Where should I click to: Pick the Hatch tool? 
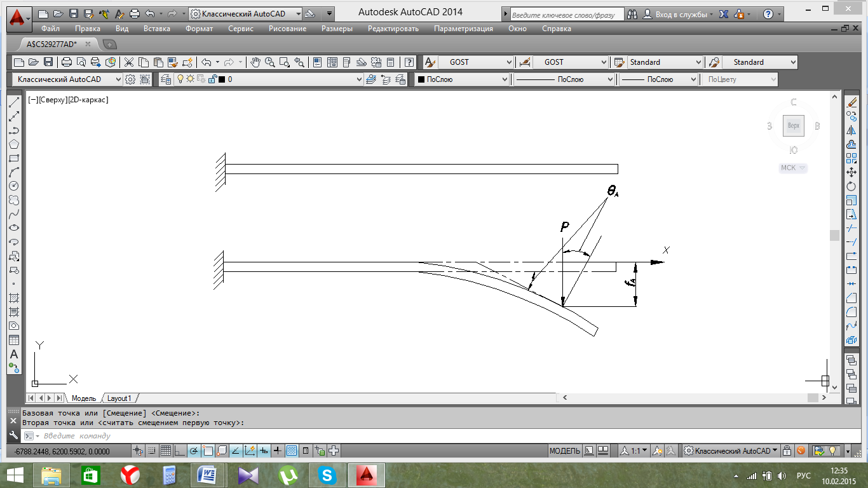[x=14, y=298]
